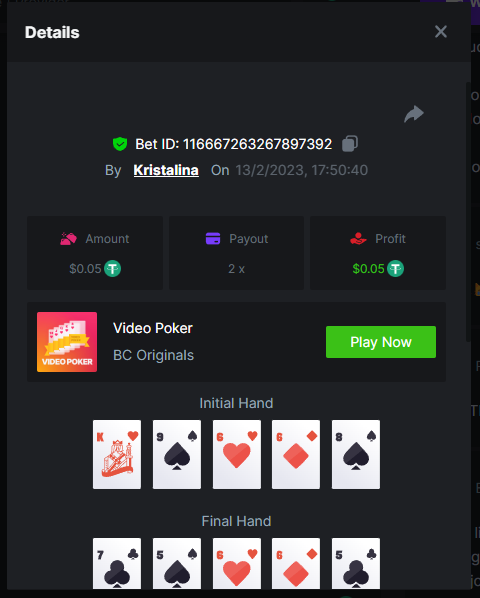Close the Details dialog
This screenshot has width=480, height=598.
point(441,32)
